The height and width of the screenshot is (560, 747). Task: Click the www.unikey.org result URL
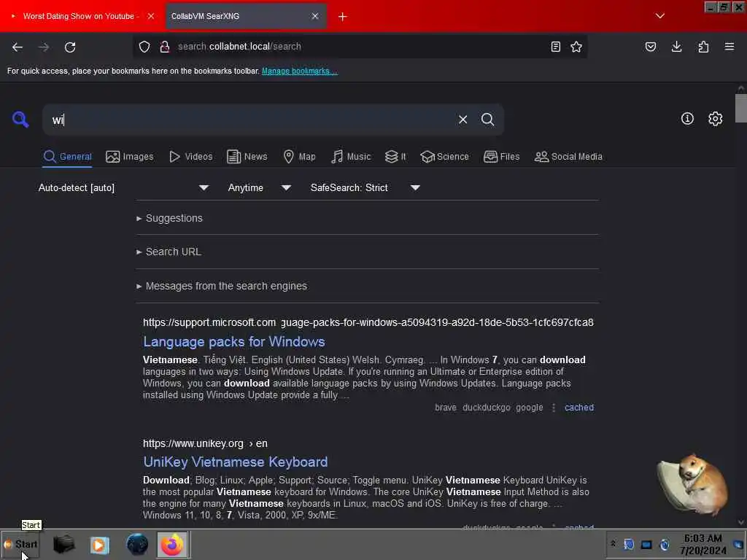205,444
